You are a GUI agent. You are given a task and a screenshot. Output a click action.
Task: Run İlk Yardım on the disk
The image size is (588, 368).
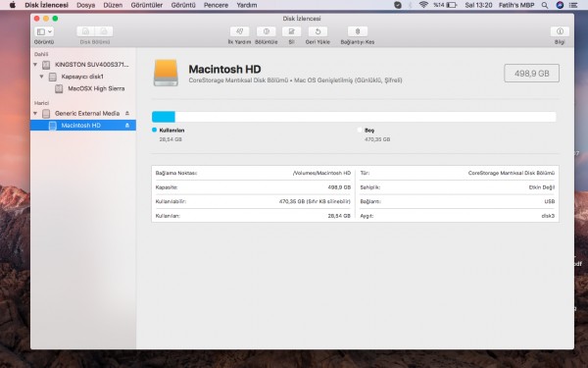coord(239,31)
